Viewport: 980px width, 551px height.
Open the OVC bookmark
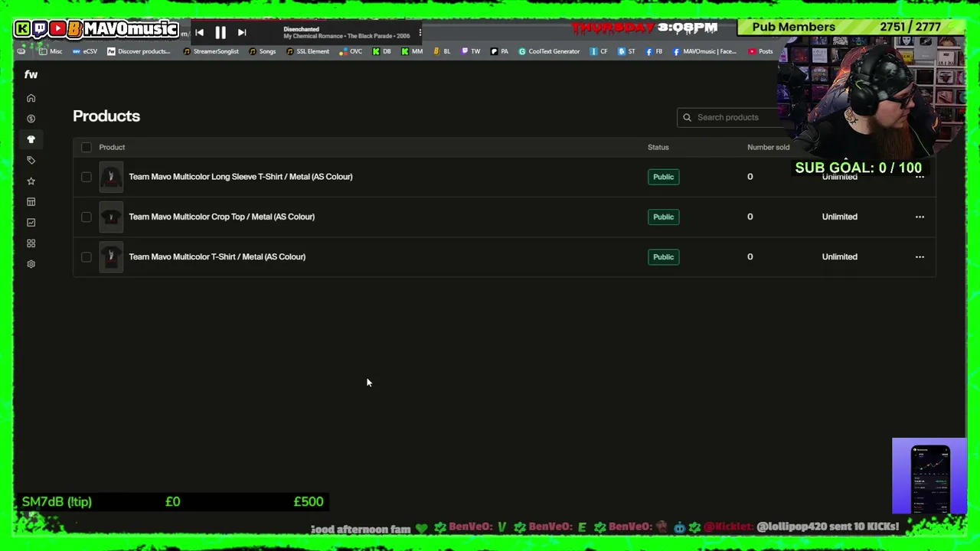(351, 51)
